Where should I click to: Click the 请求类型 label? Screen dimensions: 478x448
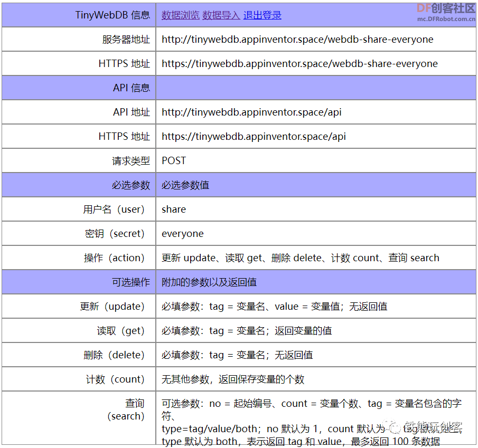coord(131,161)
